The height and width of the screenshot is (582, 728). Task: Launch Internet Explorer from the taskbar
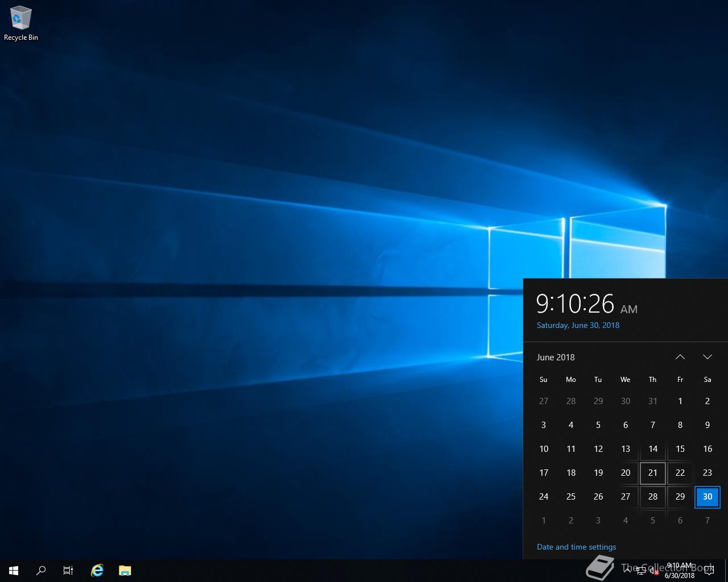[97, 571]
